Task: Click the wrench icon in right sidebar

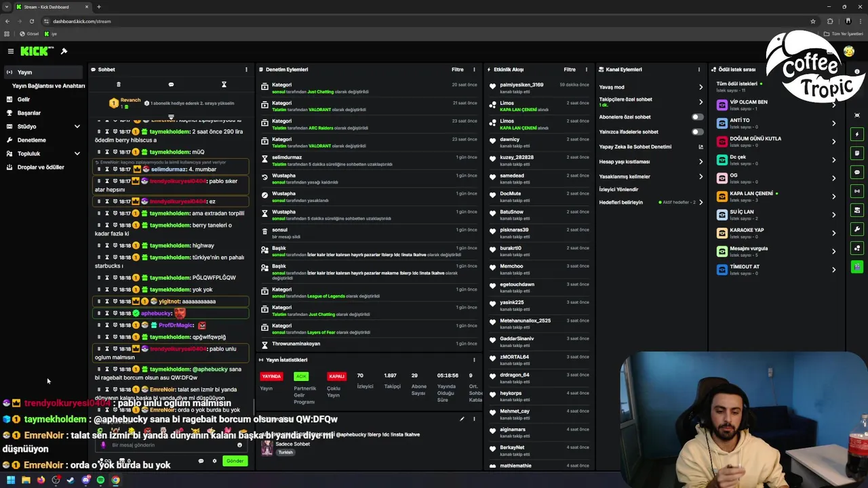Action: (x=857, y=229)
